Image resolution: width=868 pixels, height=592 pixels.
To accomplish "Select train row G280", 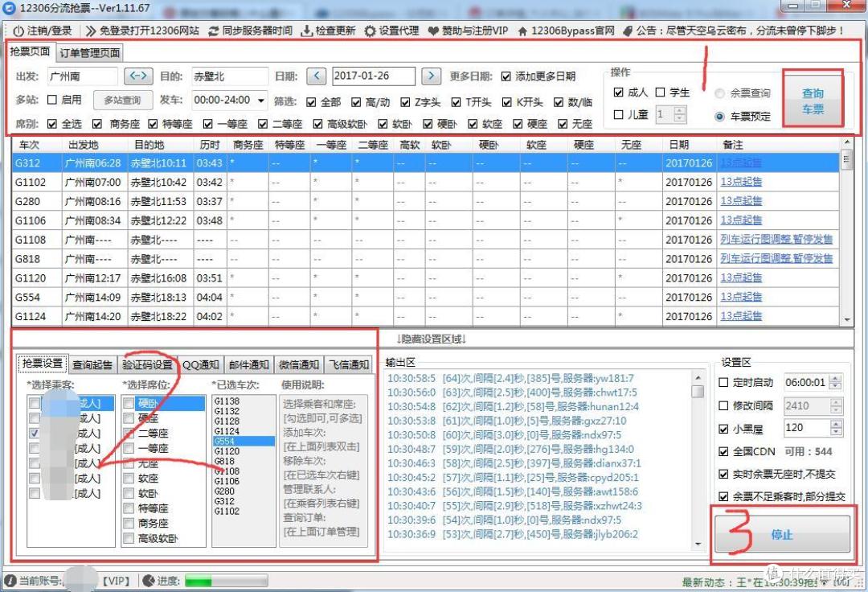I will tap(425, 201).
